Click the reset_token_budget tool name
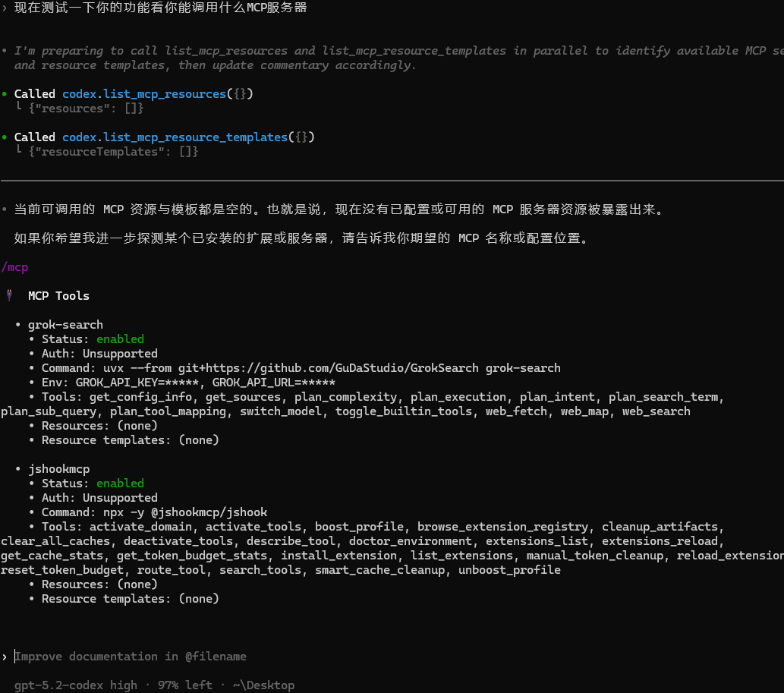Screen dimensions: 784x693 click(62, 571)
